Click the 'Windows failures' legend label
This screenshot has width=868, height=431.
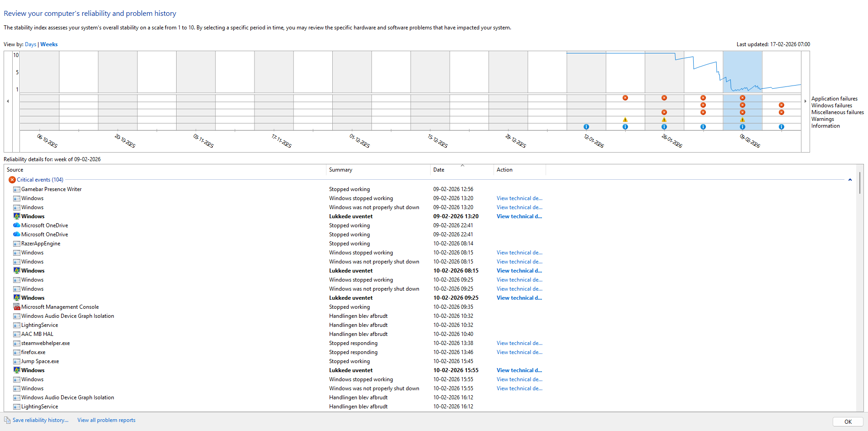tap(832, 105)
